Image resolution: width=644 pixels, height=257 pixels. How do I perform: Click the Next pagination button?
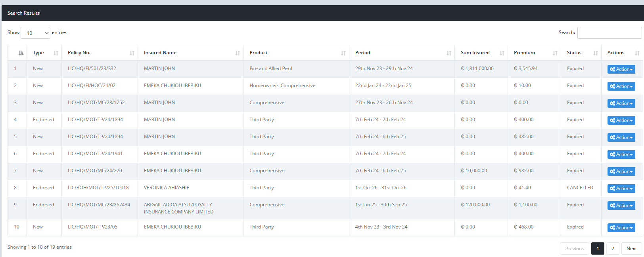point(631,249)
